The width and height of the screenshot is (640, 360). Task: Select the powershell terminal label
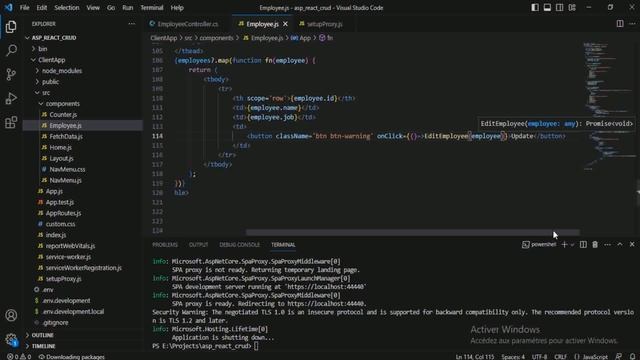[x=539, y=244]
